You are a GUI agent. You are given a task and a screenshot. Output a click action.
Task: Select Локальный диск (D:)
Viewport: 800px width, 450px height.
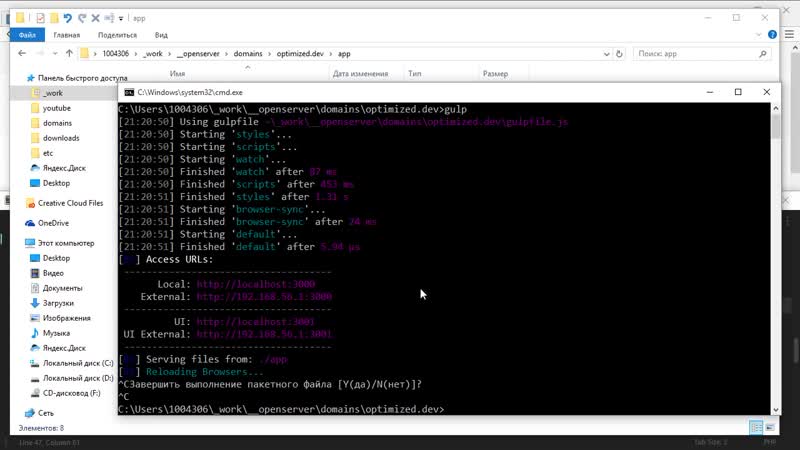[x=78, y=378]
